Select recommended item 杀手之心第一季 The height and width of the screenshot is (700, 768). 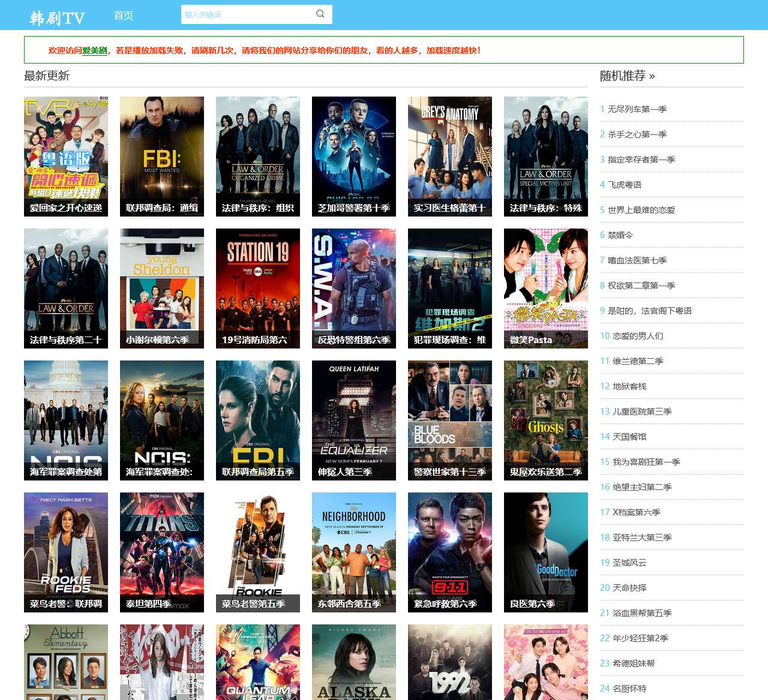(637, 134)
